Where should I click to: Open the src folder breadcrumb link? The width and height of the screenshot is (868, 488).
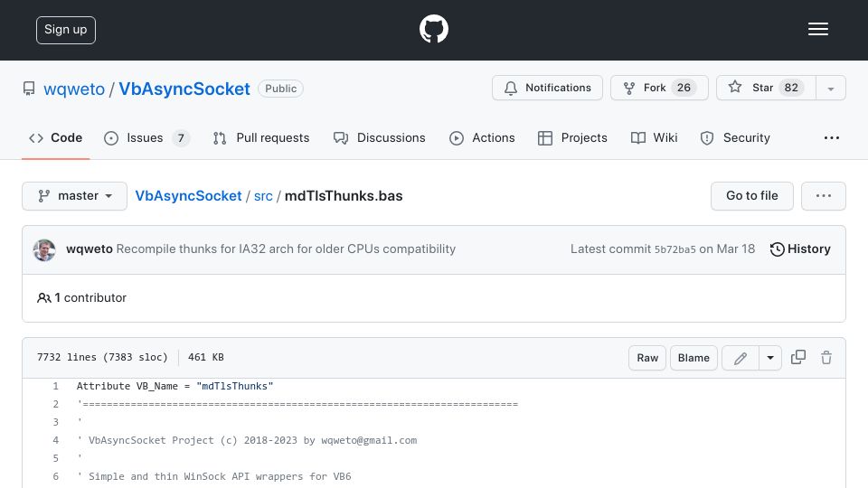(x=263, y=196)
